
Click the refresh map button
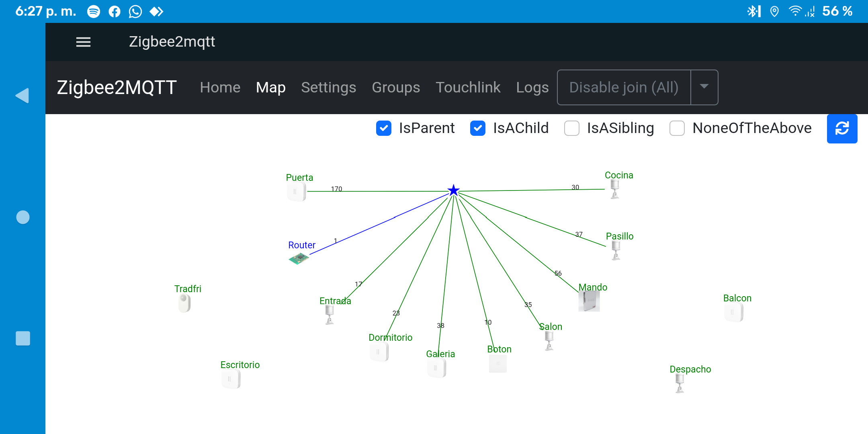(x=842, y=129)
